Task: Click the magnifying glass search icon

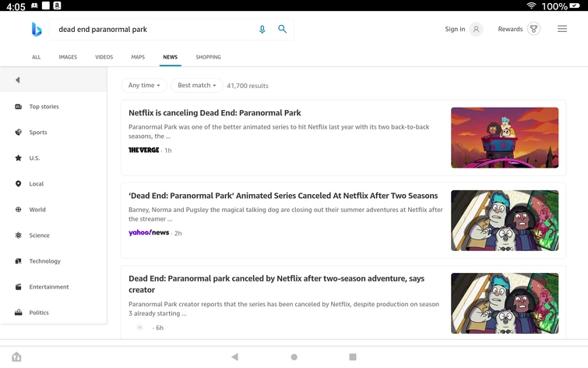Action: point(282,30)
